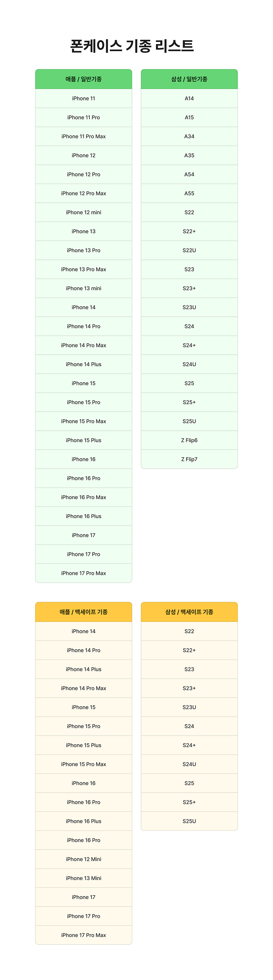The image size is (273, 980).
Task: Click the 애플 / 맥세이프 기종 yellow header
Action: point(84,612)
